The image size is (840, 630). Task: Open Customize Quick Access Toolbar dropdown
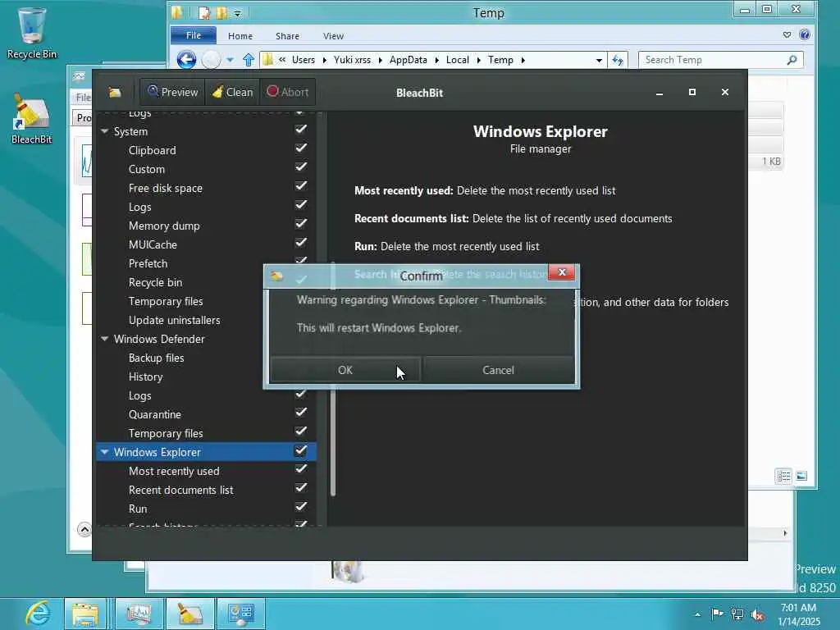(237, 13)
